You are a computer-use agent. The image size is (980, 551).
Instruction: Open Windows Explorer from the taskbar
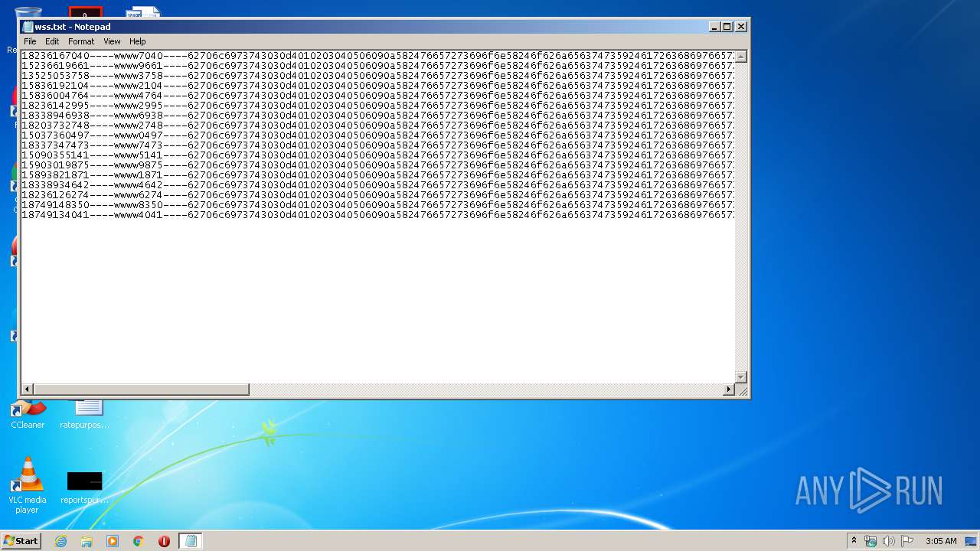click(87, 541)
